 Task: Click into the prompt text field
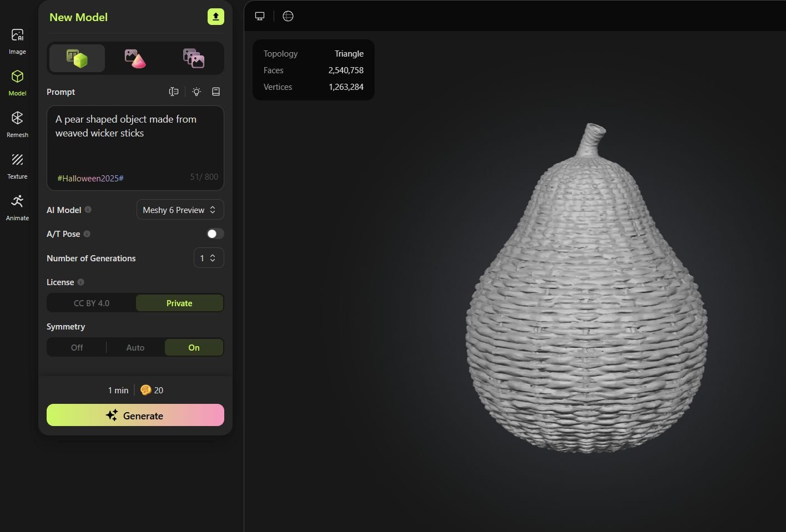pyautogui.click(x=135, y=144)
